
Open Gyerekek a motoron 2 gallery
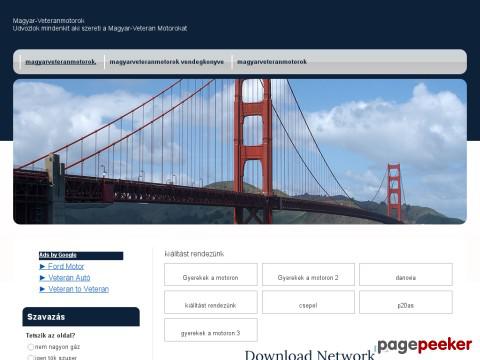pyautogui.click(x=308, y=274)
